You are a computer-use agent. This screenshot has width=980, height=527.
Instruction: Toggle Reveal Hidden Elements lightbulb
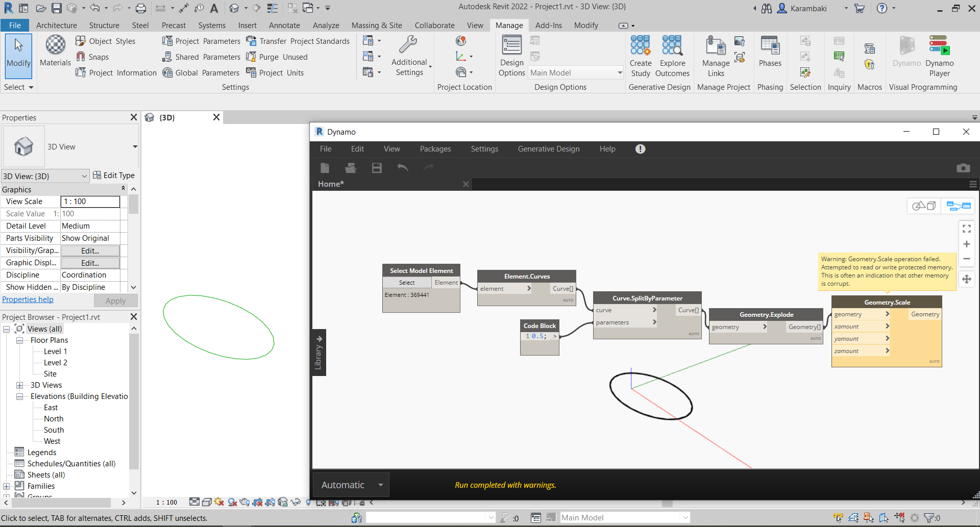[x=308, y=503]
